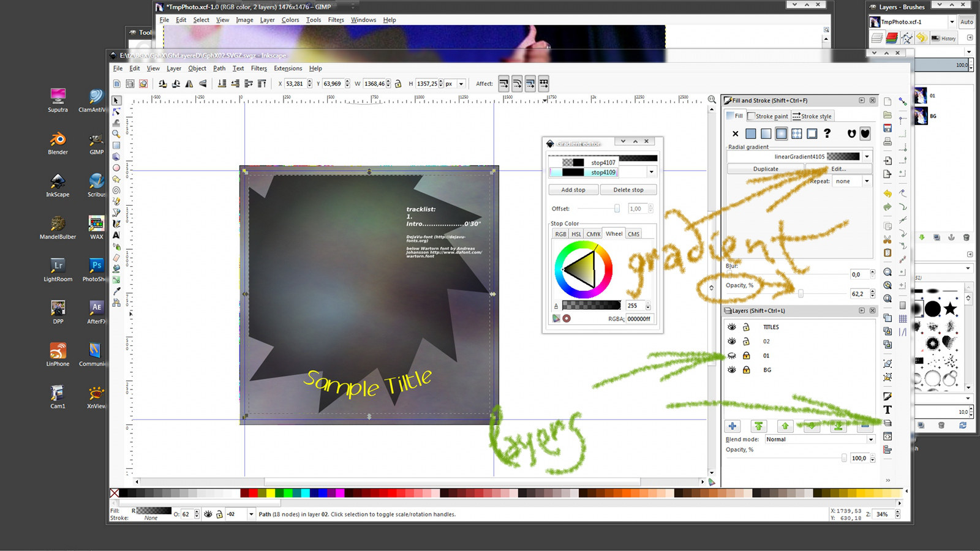980x551 pixels.
Task: Click the Add layer plus icon
Action: point(733,426)
